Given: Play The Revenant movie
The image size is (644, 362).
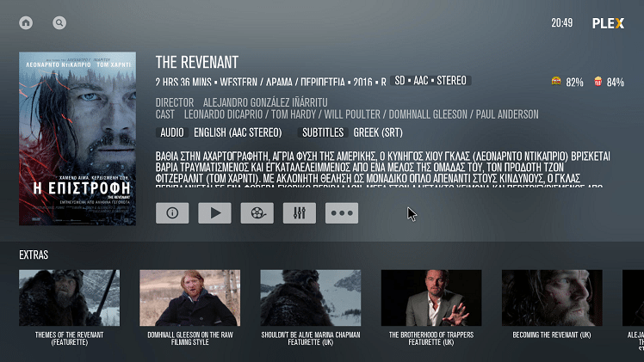Looking at the screenshot, I should pyautogui.click(x=214, y=213).
